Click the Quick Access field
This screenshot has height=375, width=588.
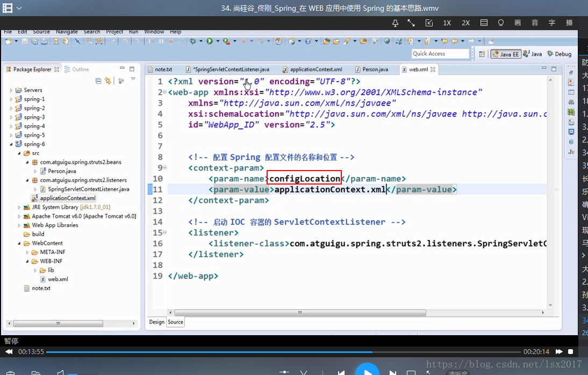440,54
